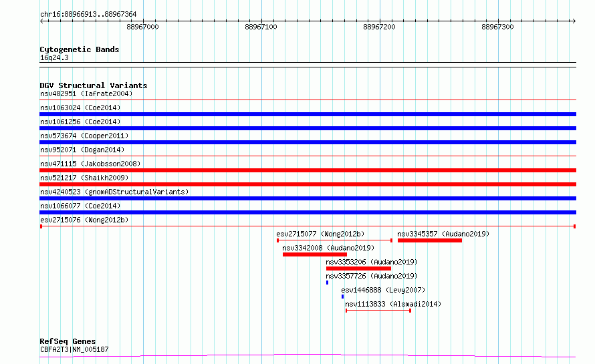Click nsv521217 (Shaikh2009) label

click(84, 178)
